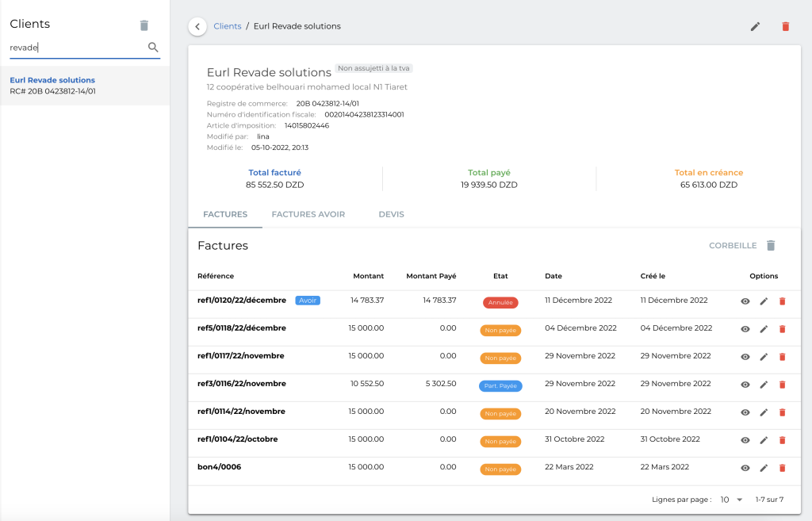Open the preview eye icon for ref1/0120/22/décembre

click(x=745, y=302)
